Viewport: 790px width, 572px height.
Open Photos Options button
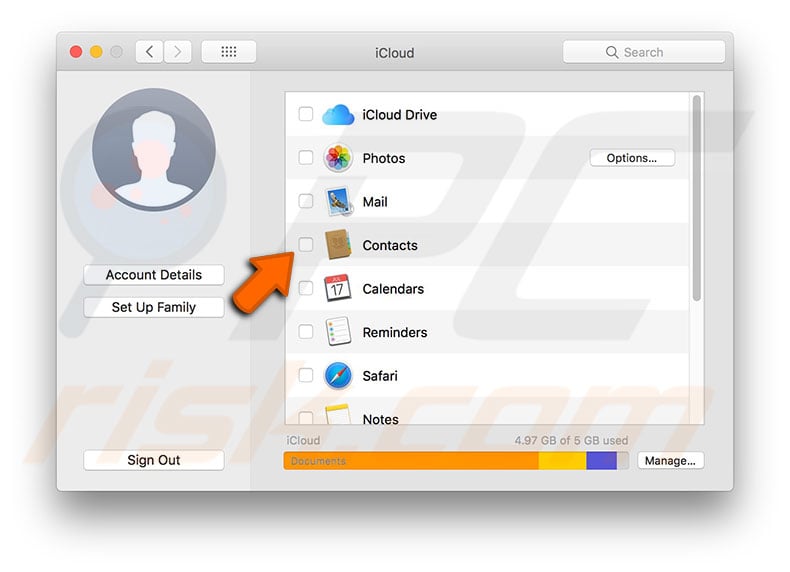pos(632,158)
